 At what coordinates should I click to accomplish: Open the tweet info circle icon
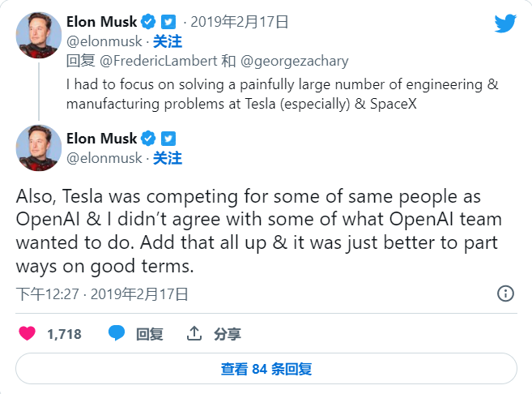(505, 293)
